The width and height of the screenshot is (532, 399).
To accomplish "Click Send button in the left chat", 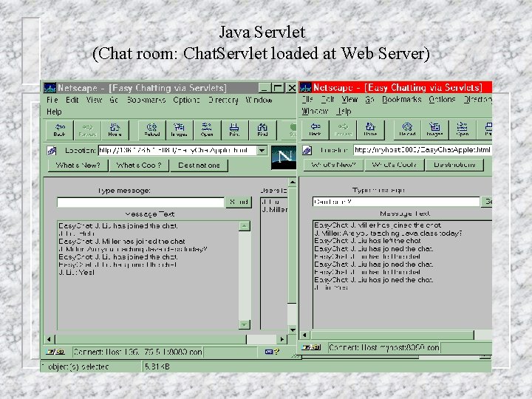I will 239,202.
